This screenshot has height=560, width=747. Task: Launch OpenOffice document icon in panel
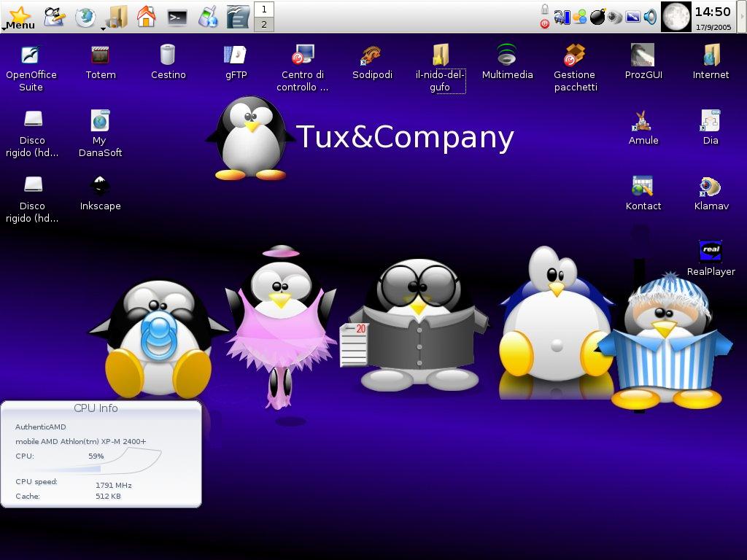tap(238, 17)
